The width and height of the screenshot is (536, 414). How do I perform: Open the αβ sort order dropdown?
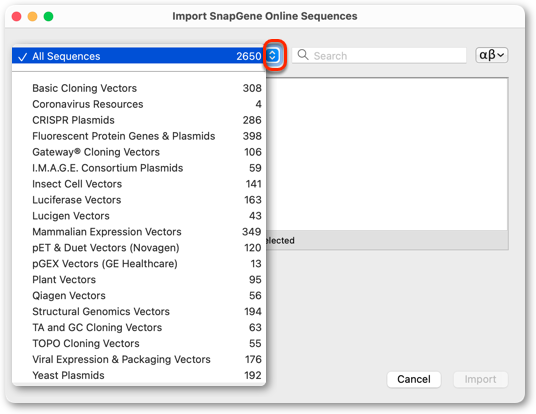click(x=492, y=55)
